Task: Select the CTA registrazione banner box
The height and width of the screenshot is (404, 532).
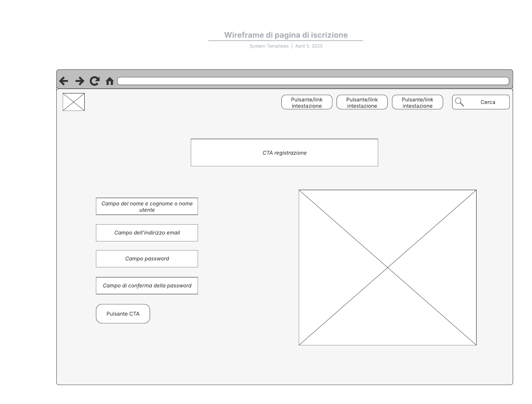Action: pos(284,152)
